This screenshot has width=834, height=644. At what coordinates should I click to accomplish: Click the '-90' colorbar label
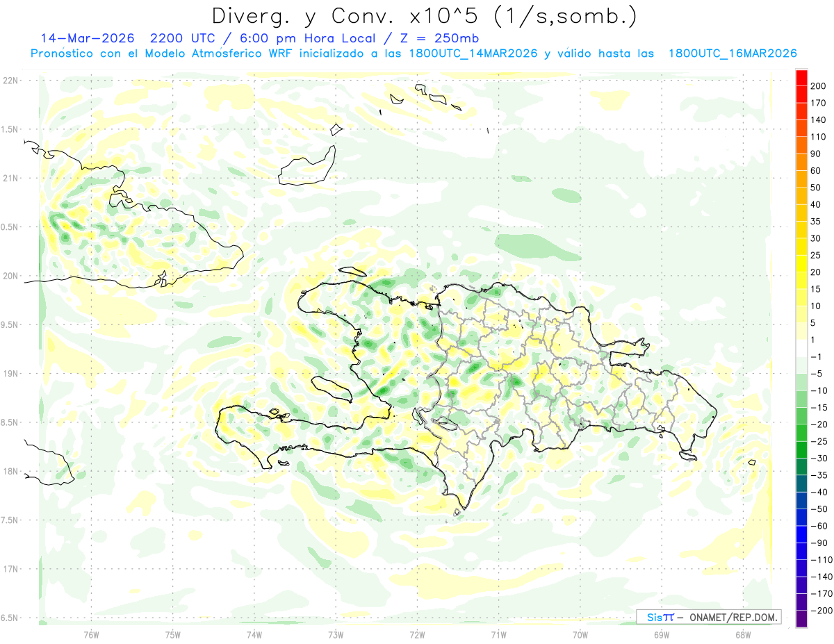click(x=819, y=543)
